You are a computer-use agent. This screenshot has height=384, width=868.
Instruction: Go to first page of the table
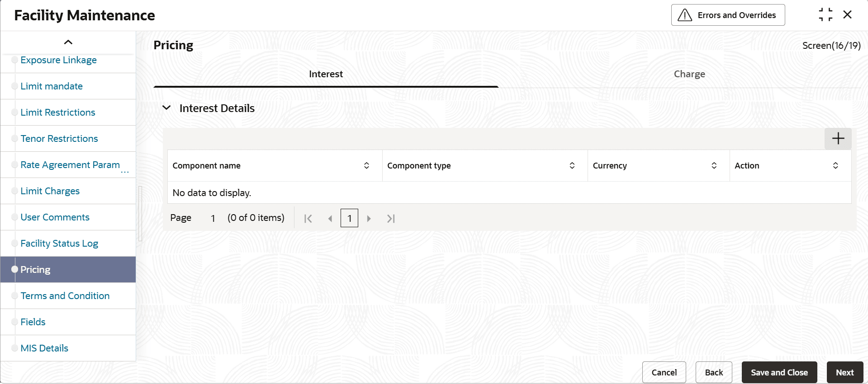308,219
